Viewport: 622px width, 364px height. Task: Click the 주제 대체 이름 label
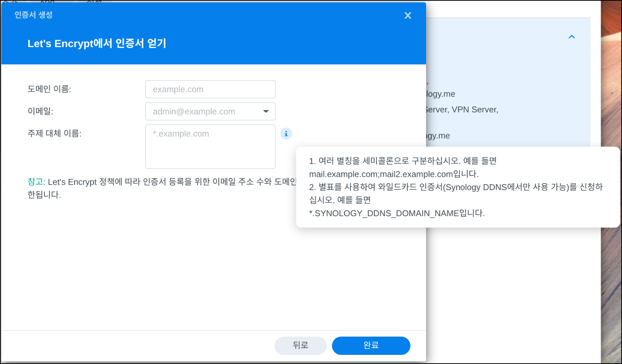pos(55,133)
